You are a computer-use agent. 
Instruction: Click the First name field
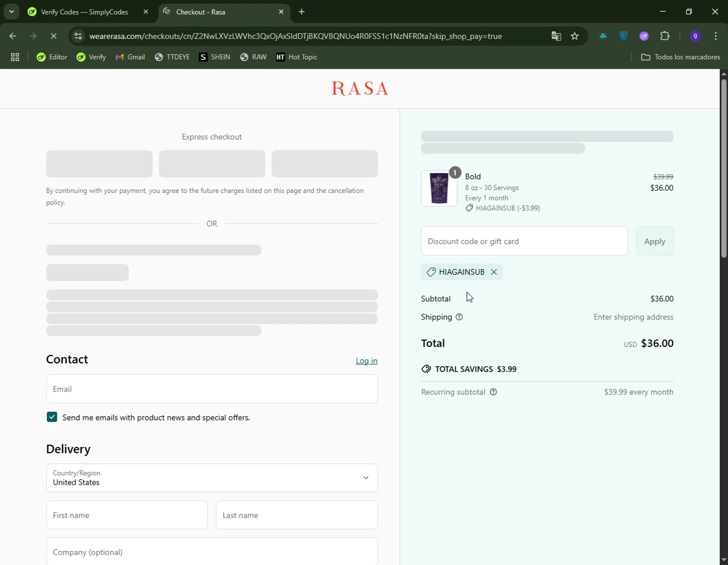click(x=127, y=515)
